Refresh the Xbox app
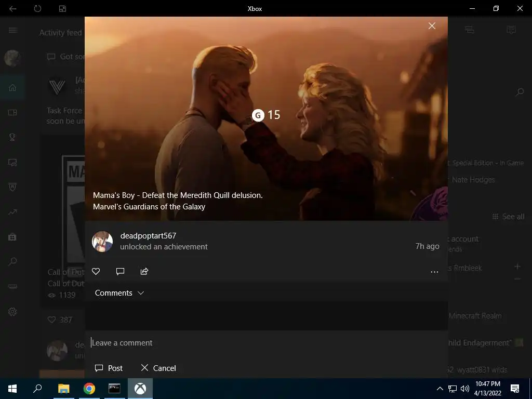 point(37,8)
